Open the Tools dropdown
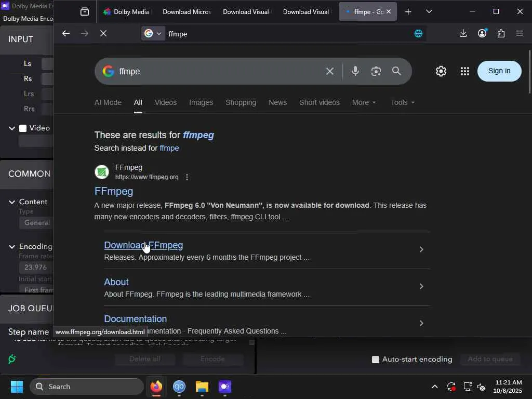This screenshot has width=532, height=399. [403, 102]
